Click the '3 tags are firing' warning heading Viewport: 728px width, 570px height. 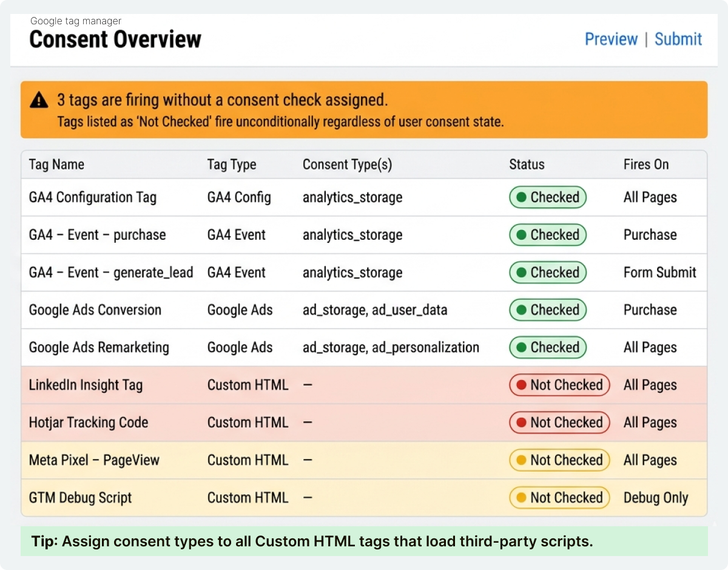[x=223, y=100]
